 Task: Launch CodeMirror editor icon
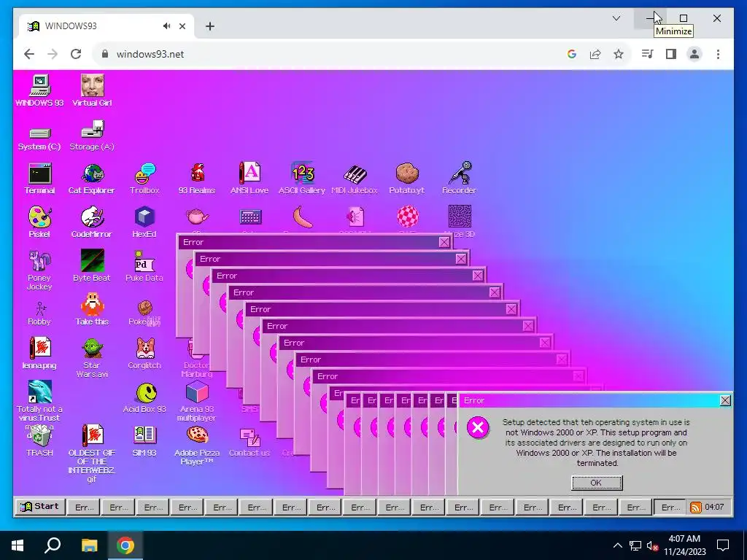click(x=92, y=222)
